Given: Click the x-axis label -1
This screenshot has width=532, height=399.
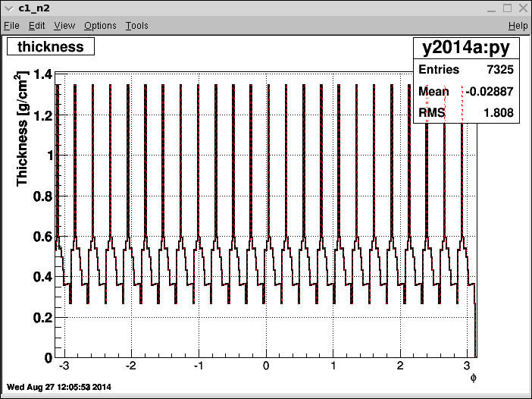Looking at the screenshot, I should 199,366.
